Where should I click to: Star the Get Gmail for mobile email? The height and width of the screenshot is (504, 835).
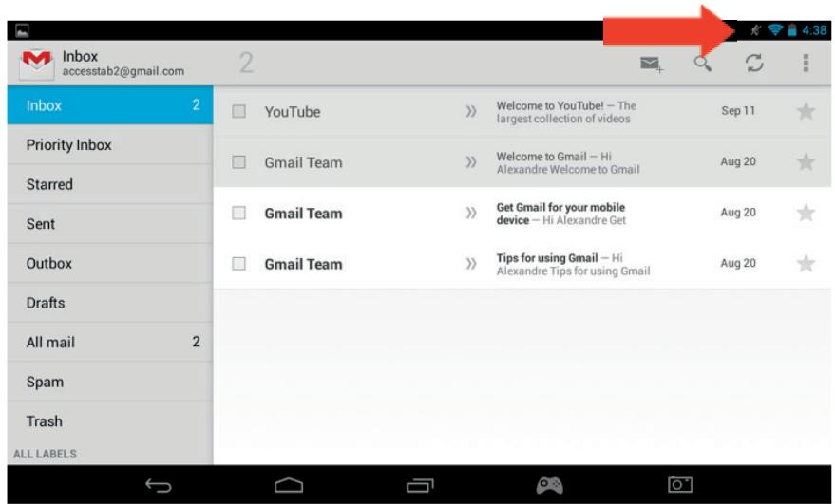[806, 213]
